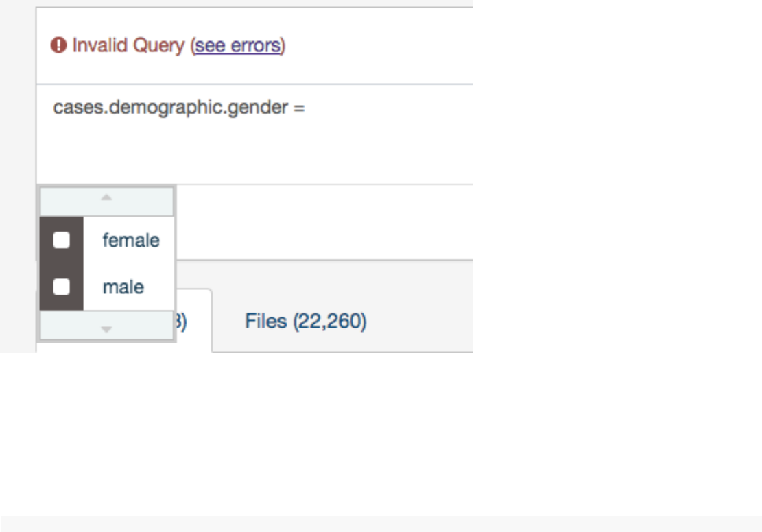
Task: Click the word cases in the query
Action: tap(71, 108)
